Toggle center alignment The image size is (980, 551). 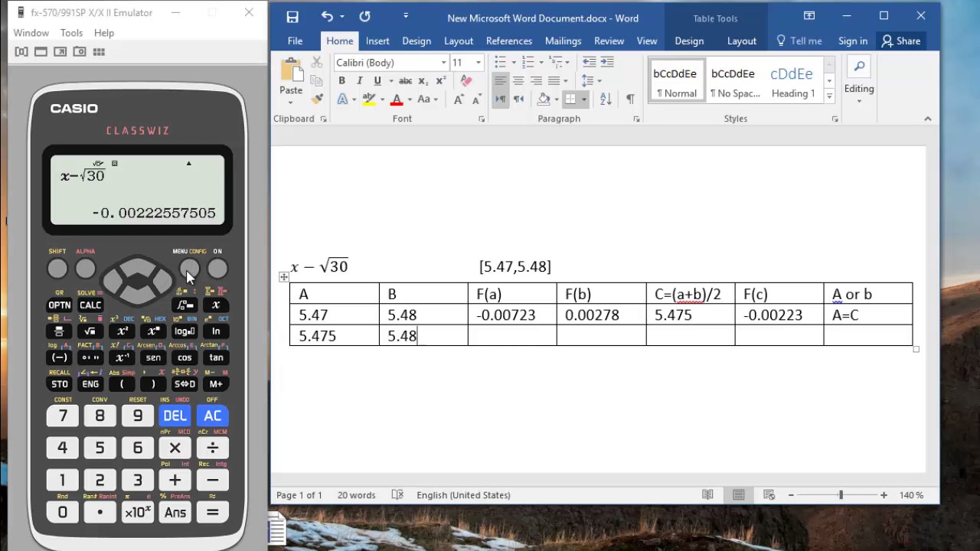pyautogui.click(x=518, y=80)
